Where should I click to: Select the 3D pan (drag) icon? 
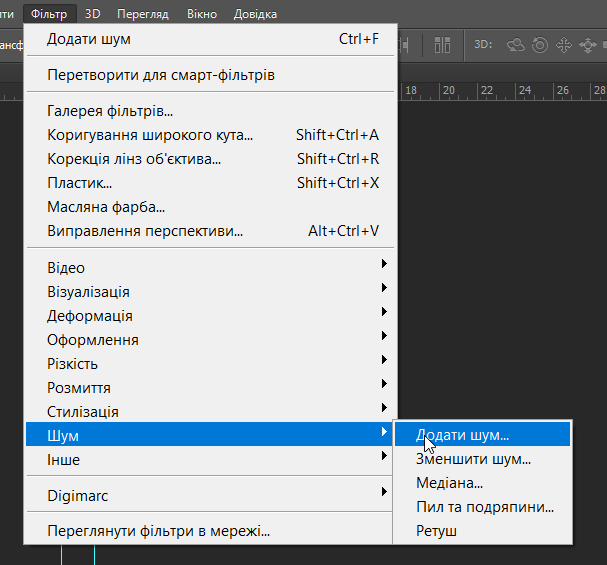point(563,45)
